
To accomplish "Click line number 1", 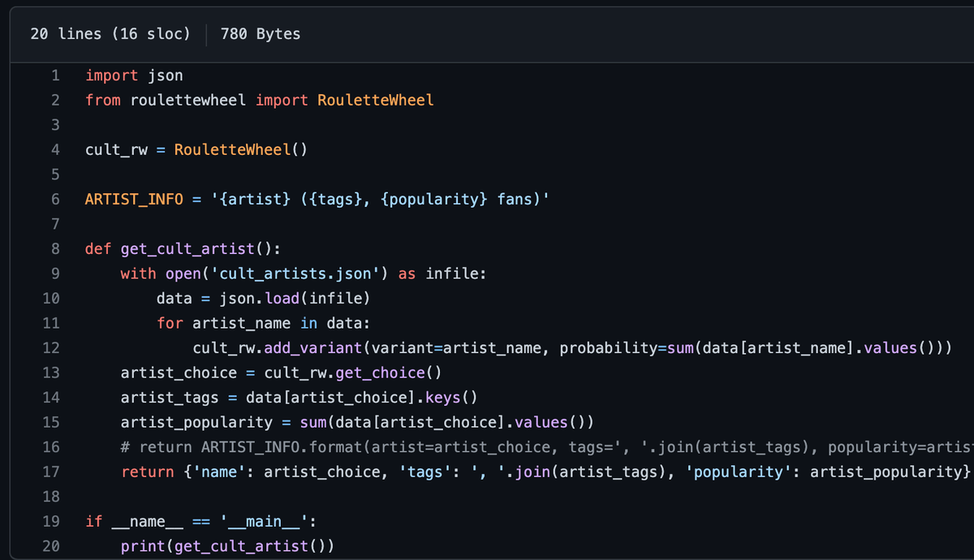I will 54,75.
